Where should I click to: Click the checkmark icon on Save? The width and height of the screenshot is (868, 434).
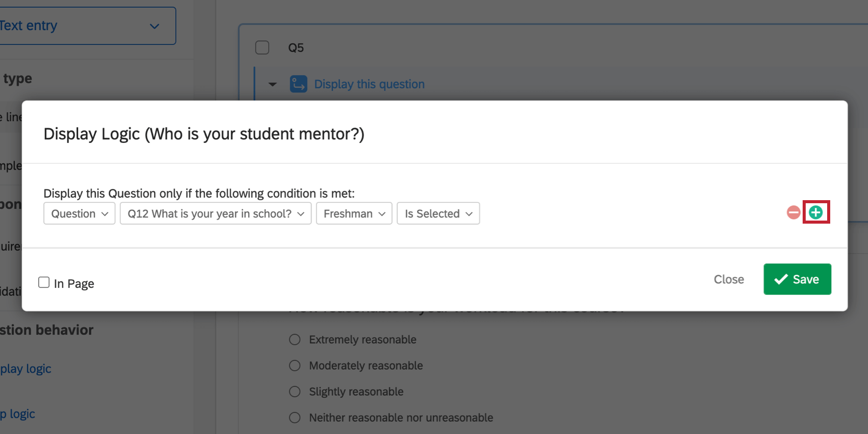pos(781,279)
